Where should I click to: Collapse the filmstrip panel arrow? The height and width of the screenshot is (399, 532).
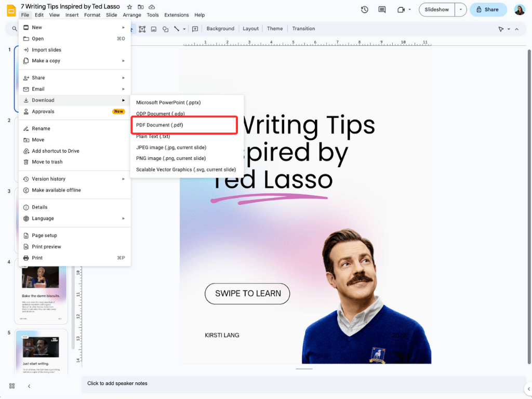point(29,386)
